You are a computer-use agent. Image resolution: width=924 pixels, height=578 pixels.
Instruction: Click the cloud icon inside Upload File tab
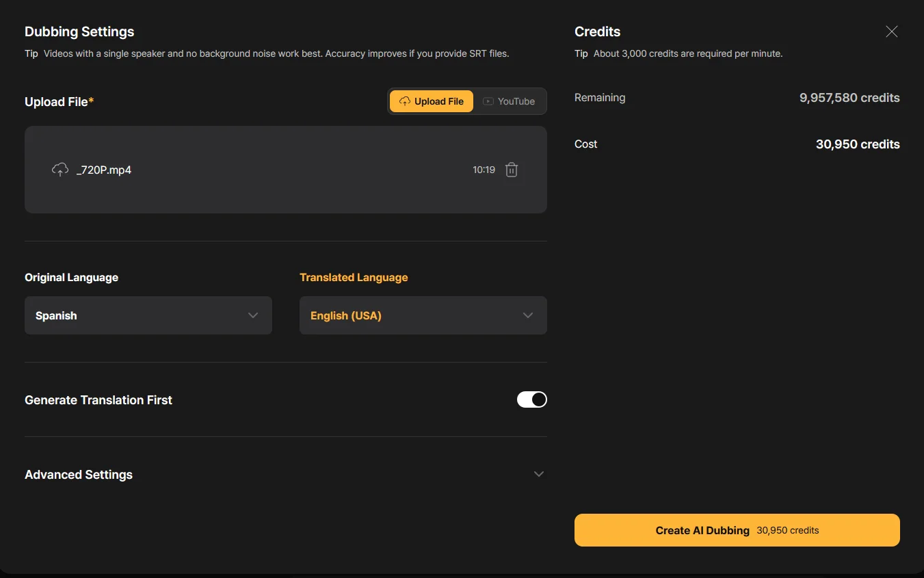tap(404, 101)
